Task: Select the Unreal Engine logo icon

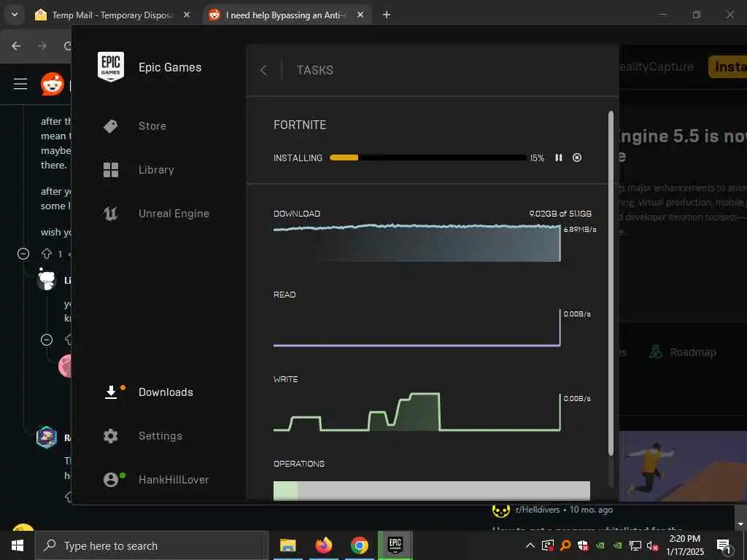Action: click(x=111, y=214)
